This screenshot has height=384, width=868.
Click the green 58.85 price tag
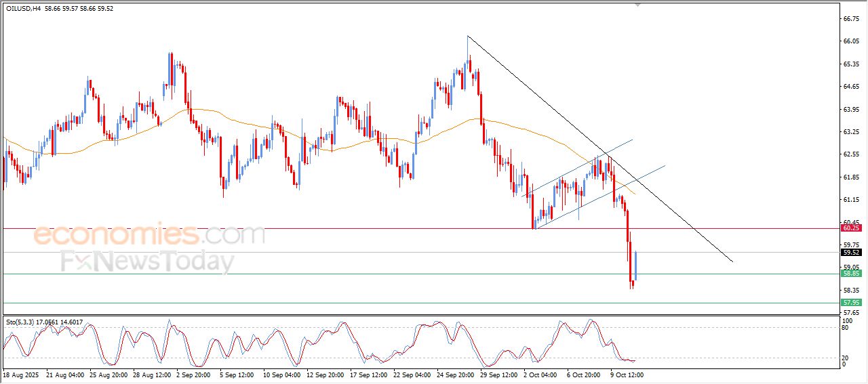tap(850, 274)
